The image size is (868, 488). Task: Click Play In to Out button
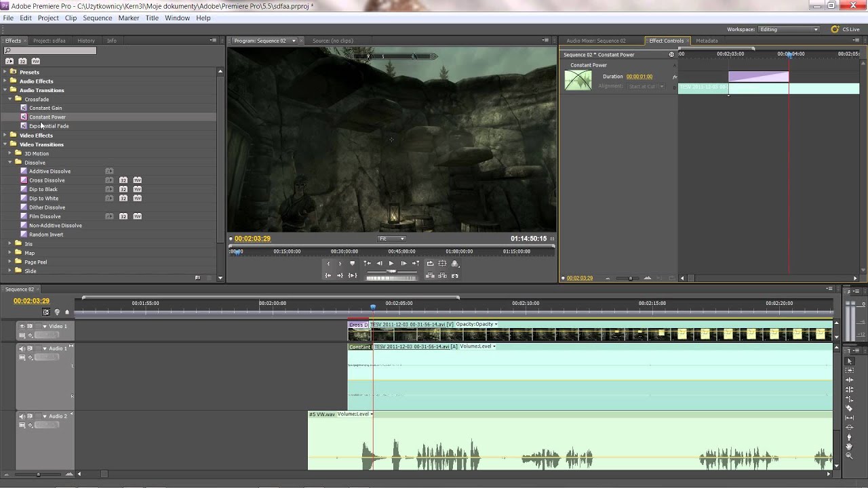[x=352, y=275]
